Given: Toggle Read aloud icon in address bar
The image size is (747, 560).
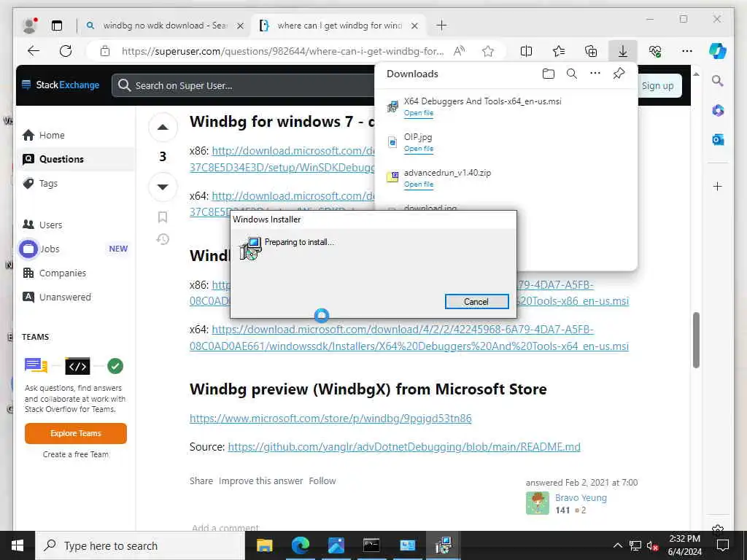Looking at the screenshot, I should coord(460,51).
